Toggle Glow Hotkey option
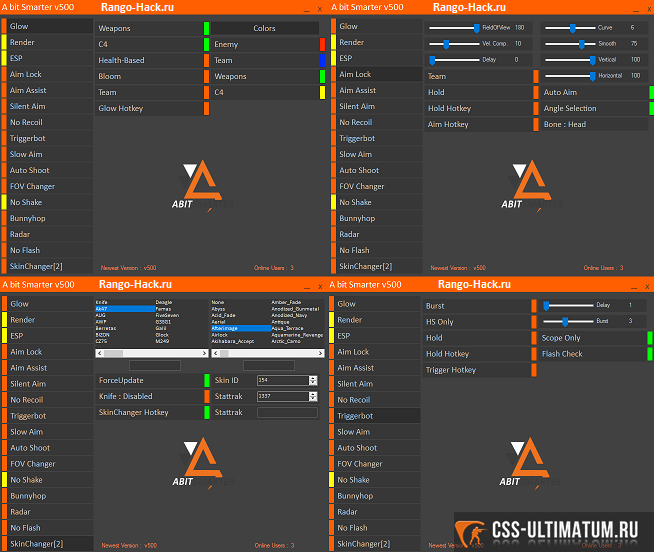 (152, 108)
